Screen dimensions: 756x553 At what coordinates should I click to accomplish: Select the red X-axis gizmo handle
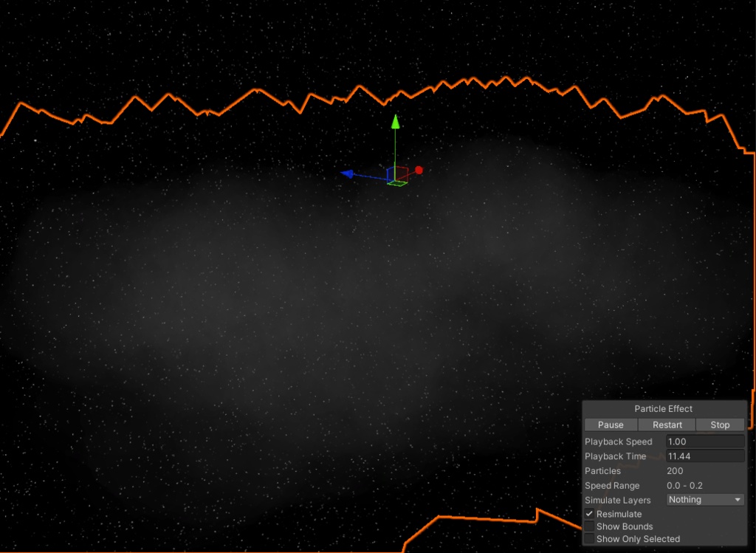(x=419, y=171)
